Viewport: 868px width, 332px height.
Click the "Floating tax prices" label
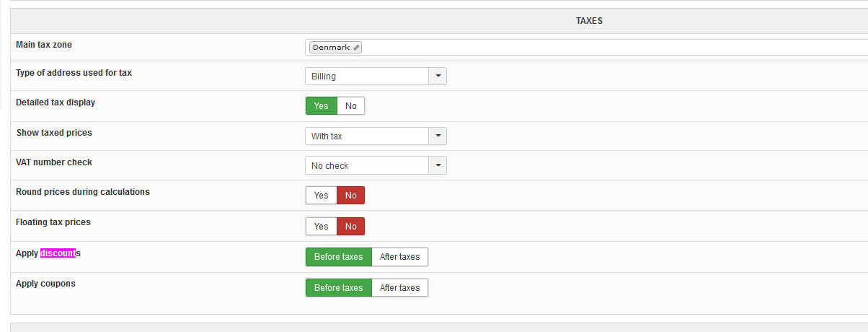[x=53, y=222]
